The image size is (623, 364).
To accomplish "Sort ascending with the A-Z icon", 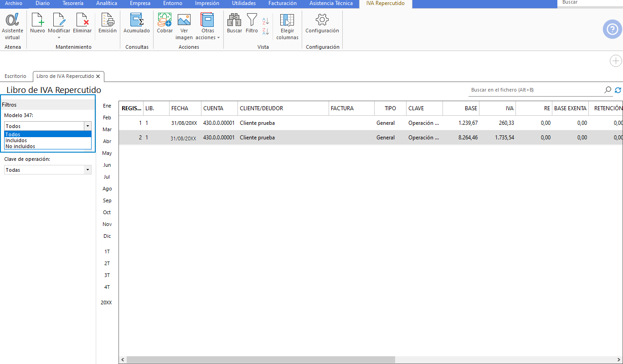I will [266, 21].
